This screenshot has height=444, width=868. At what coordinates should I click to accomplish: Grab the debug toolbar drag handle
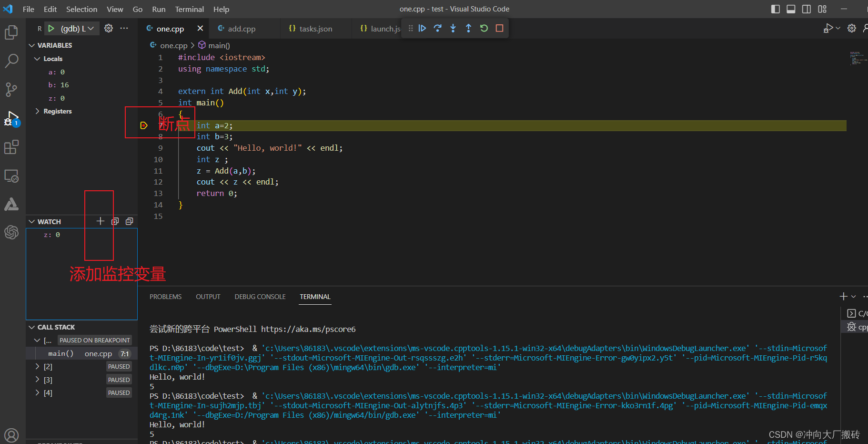[x=411, y=28]
